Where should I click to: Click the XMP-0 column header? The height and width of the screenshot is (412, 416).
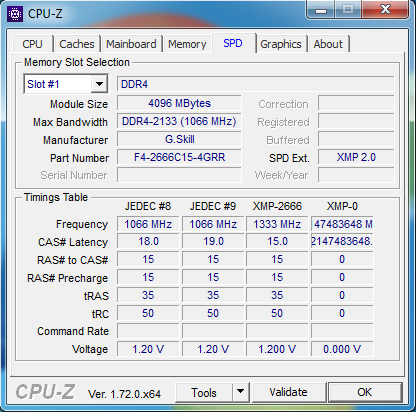pyautogui.click(x=342, y=206)
